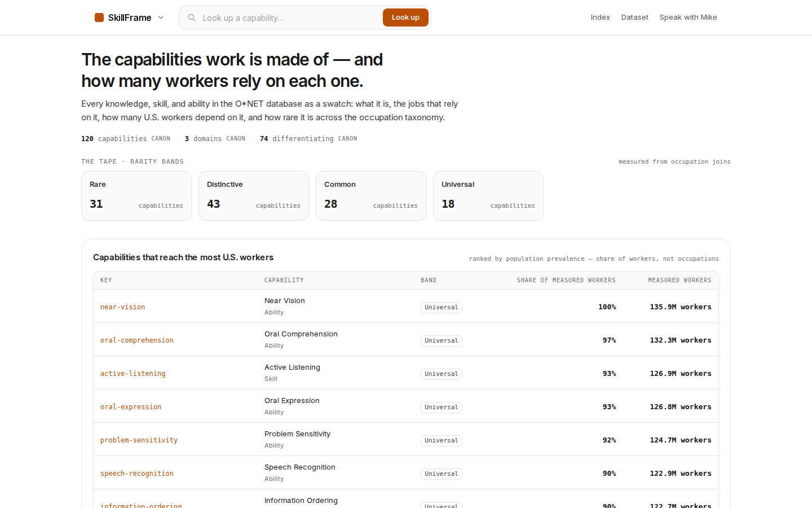
Task: Click the Problem Sensitivity capability name
Action: pyautogui.click(x=298, y=434)
